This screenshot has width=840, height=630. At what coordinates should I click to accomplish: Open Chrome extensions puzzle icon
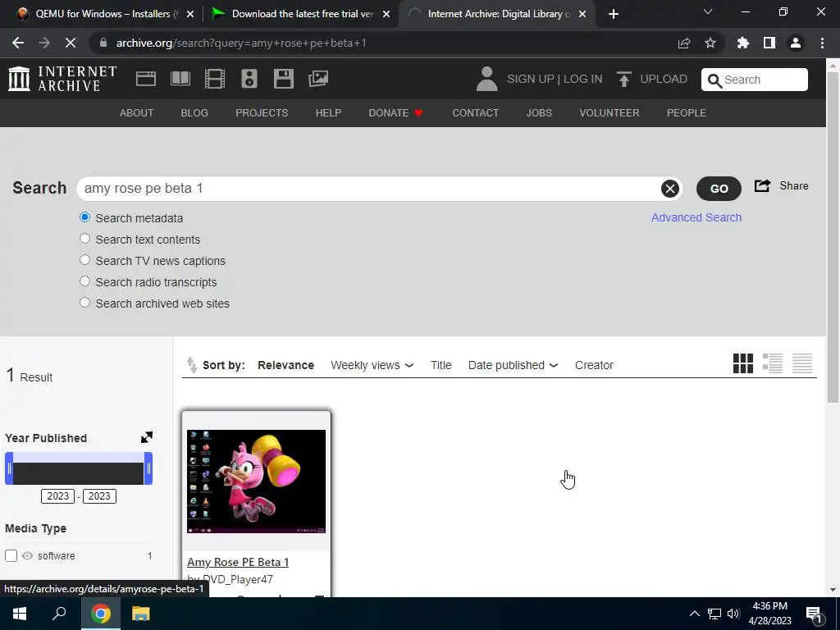pyautogui.click(x=743, y=43)
